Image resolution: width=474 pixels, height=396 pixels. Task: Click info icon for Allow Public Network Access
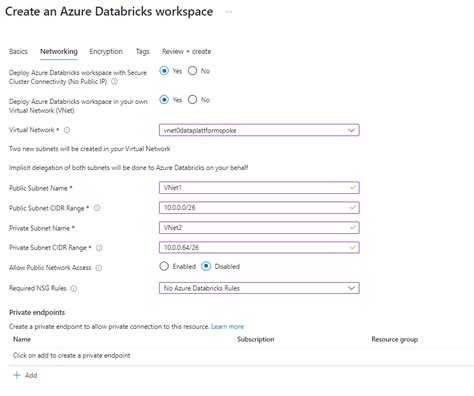[99, 268]
